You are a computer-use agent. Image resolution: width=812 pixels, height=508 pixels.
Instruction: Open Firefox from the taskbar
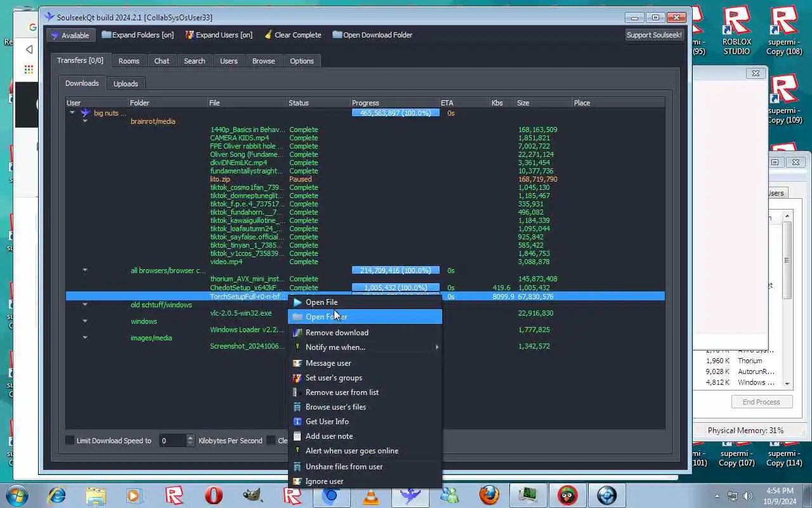click(489, 495)
